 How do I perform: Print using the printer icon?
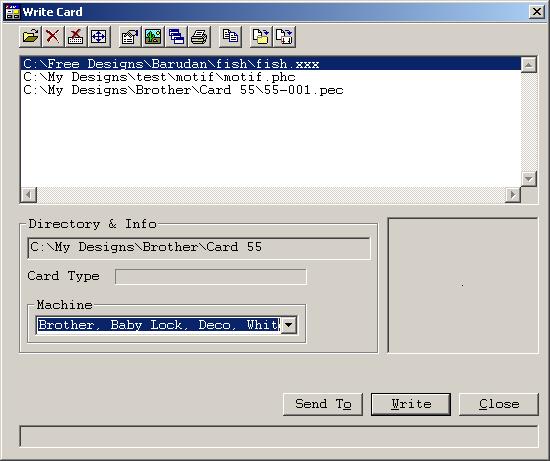(x=199, y=36)
